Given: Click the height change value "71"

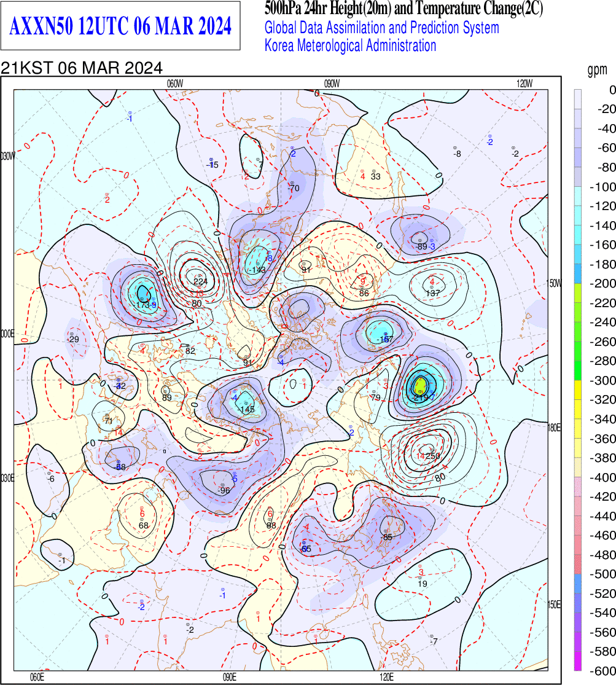Looking at the screenshot, I should pyautogui.click(x=108, y=421).
